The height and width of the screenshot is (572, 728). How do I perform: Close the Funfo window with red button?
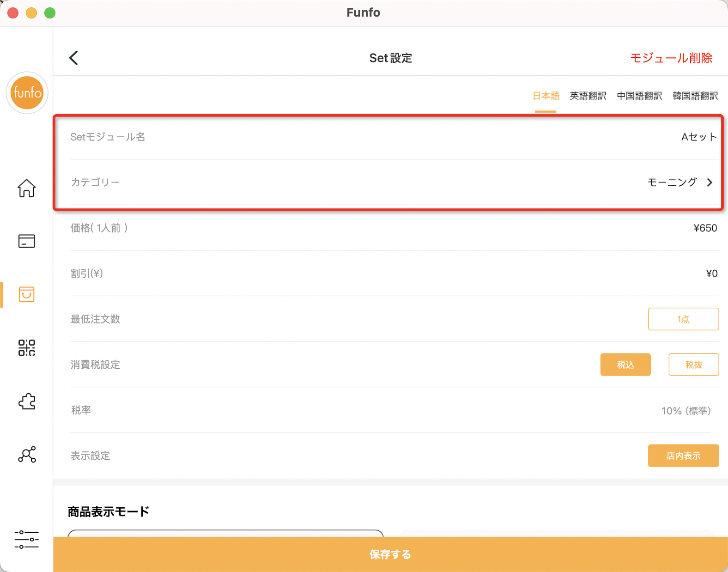[x=13, y=13]
